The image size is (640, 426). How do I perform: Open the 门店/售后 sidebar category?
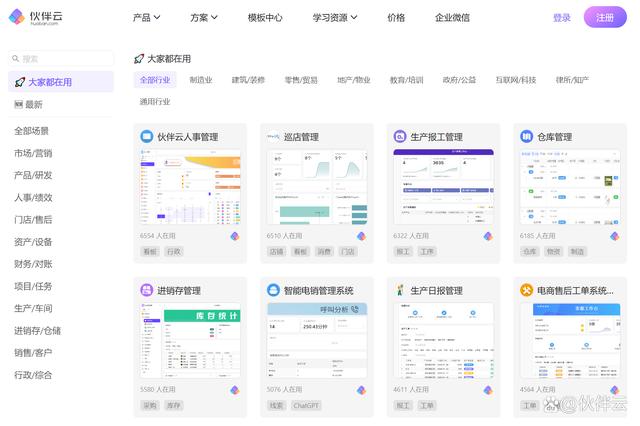click(33, 220)
